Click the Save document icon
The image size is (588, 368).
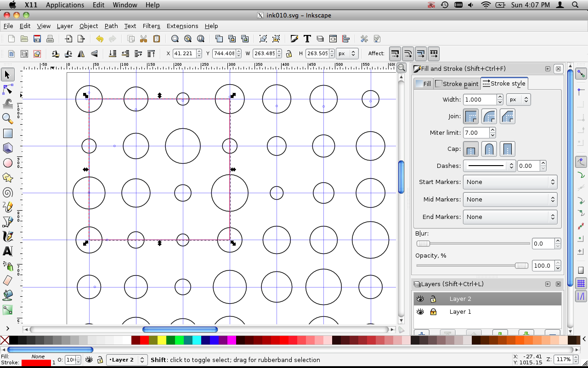37,39
